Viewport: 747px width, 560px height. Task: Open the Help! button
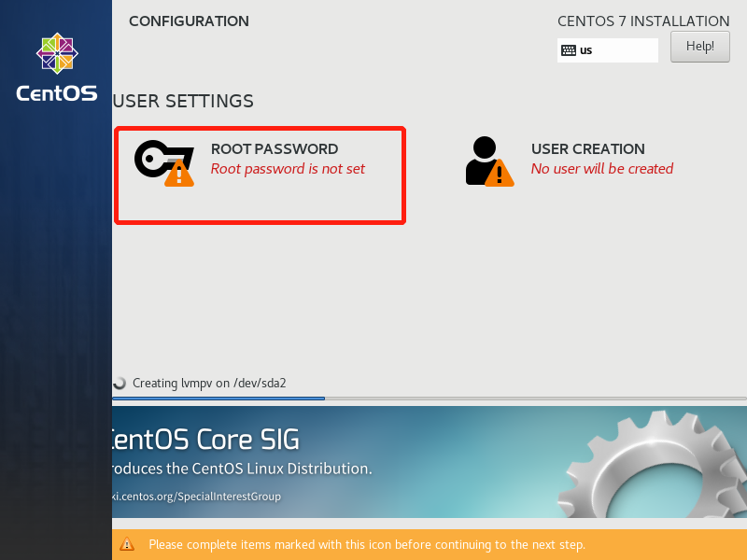(x=699, y=47)
